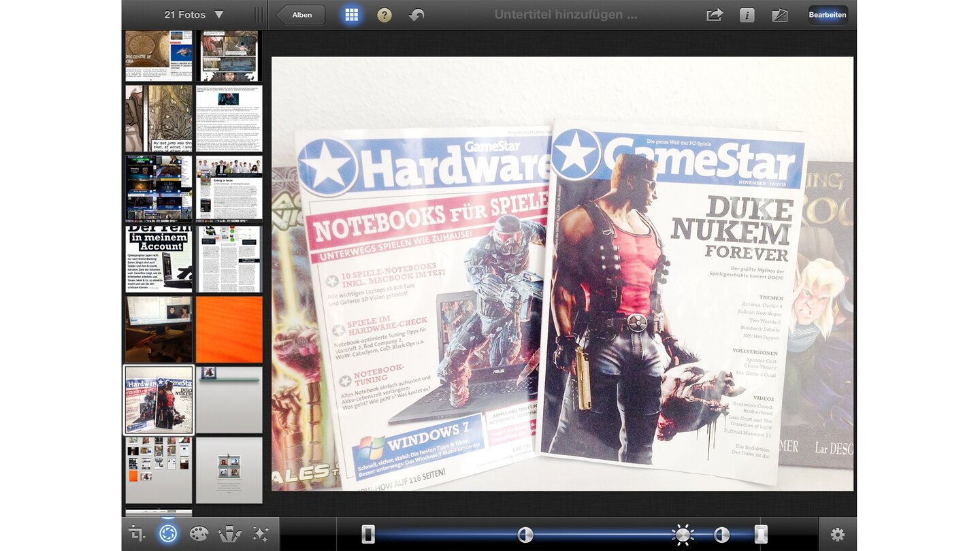
Task: Click the shadows handle on exposure slider
Action: coord(368,534)
